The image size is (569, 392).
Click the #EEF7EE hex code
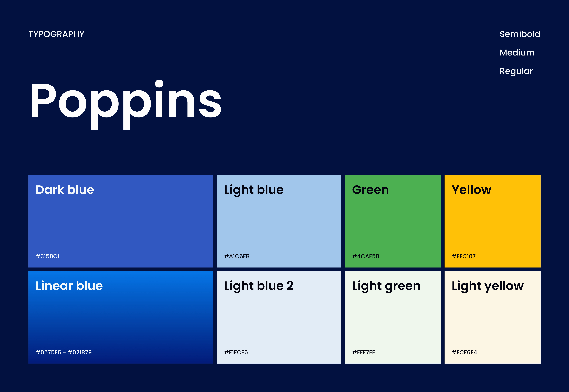363,352
